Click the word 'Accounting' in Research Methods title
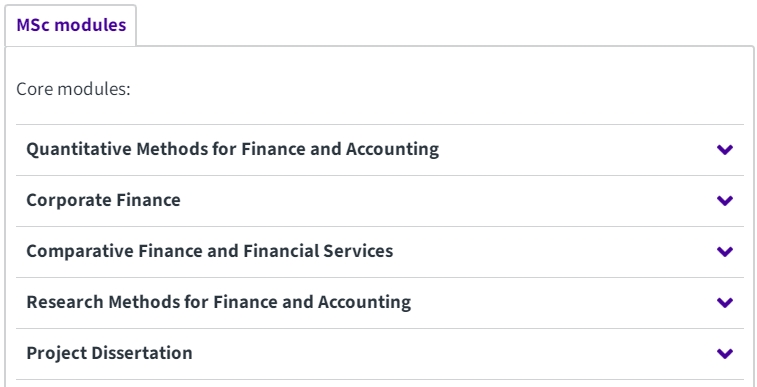This screenshot has width=757, height=387. pos(364,302)
